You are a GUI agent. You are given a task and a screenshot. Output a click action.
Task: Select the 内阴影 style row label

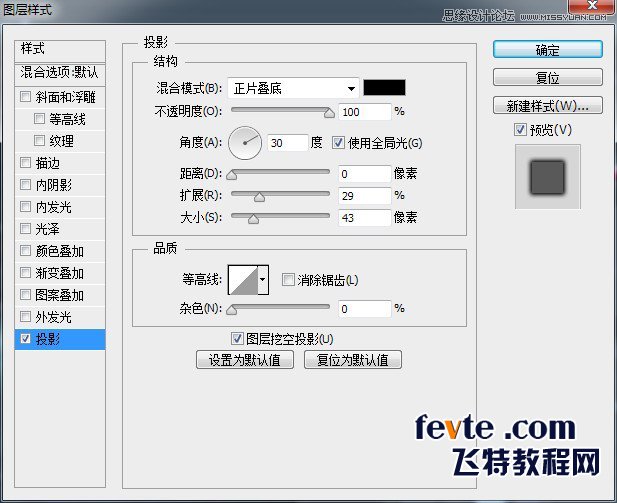coord(54,185)
